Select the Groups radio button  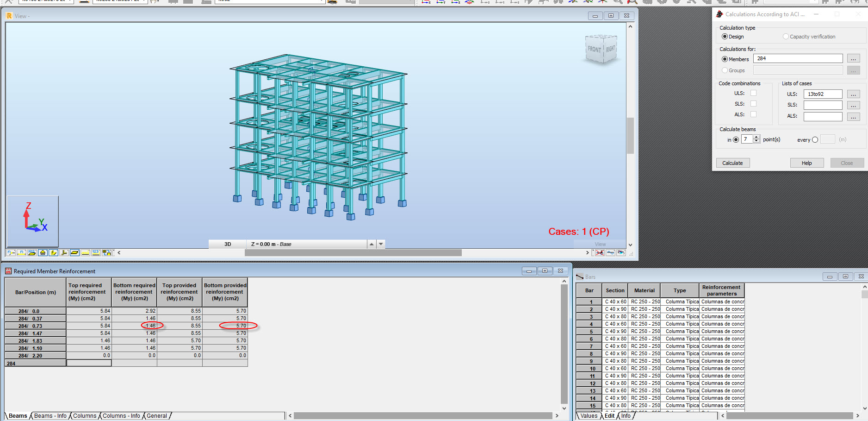[724, 70]
